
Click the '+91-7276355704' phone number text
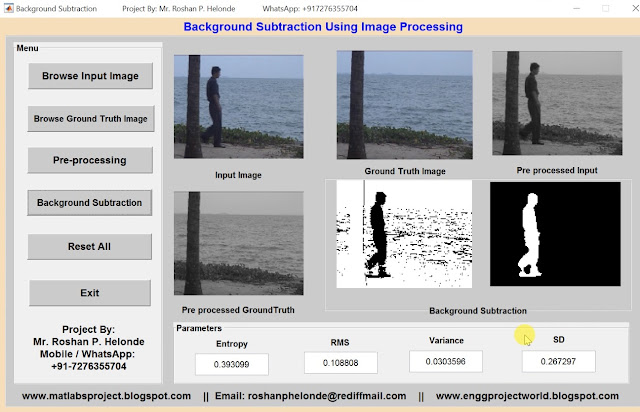89,366
